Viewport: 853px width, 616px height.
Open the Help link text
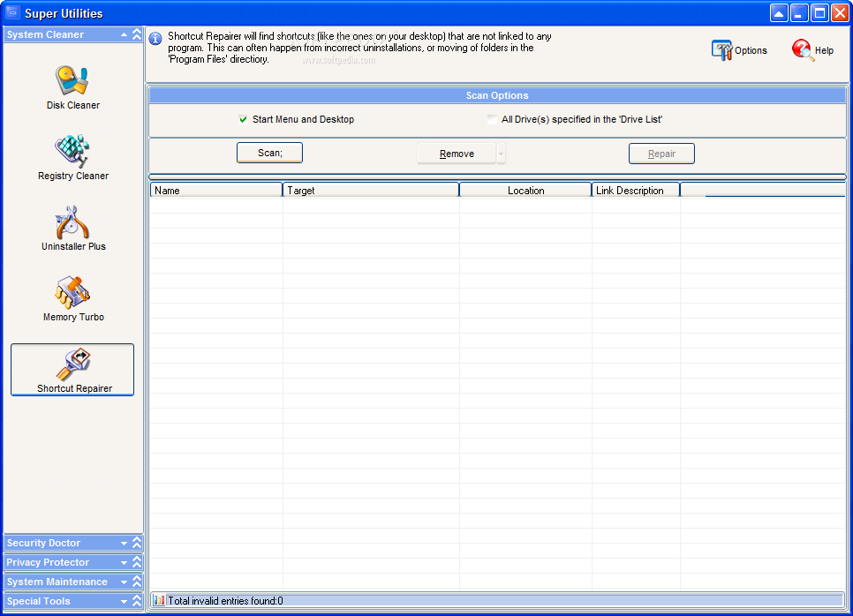pyautogui.click(x=824, y=50)
